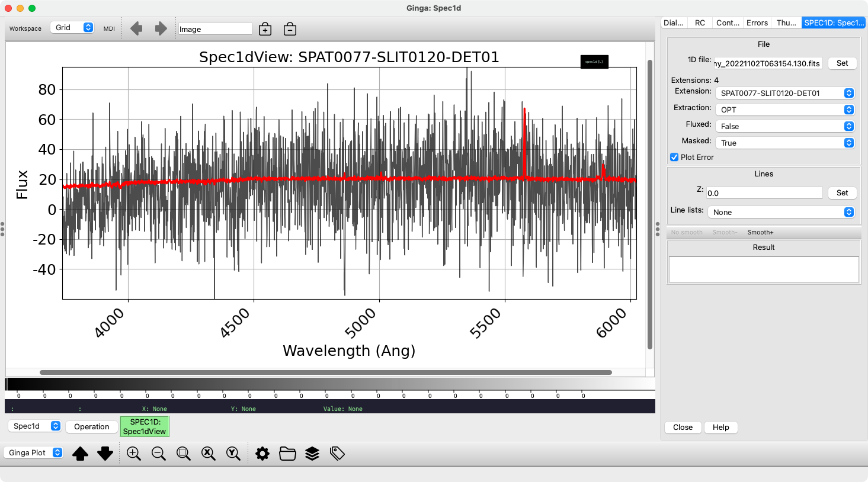This screenshot has width=868, height=482.
Task: Switch to the Thu... tab
Action: [786, 23]
